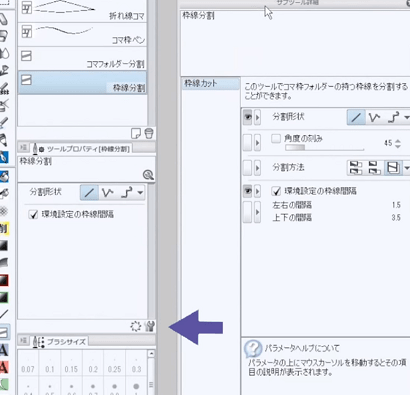Select 枠線カット category in detail dialog
Viewport: 410px width, 395px height.
pyautogui.click(x=211, y=83)
